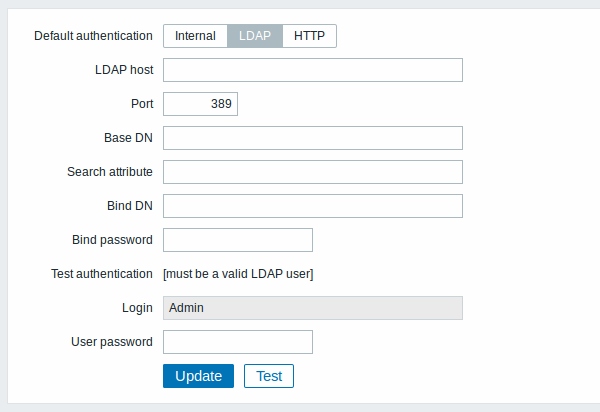The image size is (600, 412).
Task: Focus the LDAP host input field
Action: (313, 70)
